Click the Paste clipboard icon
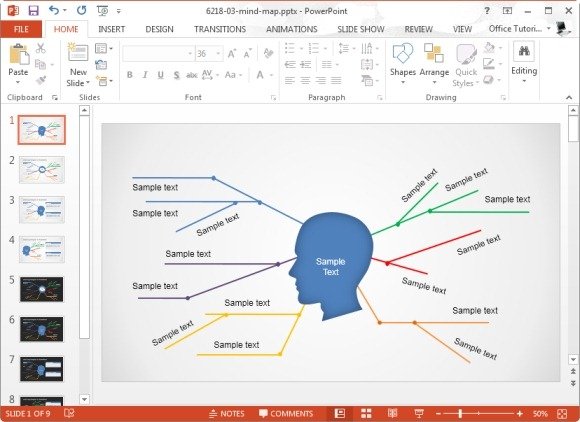The image size is (580, 422). point(18,54)
